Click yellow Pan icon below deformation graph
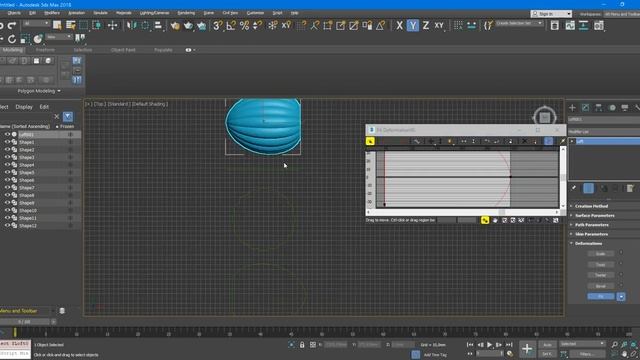 (x=484, y=220)
